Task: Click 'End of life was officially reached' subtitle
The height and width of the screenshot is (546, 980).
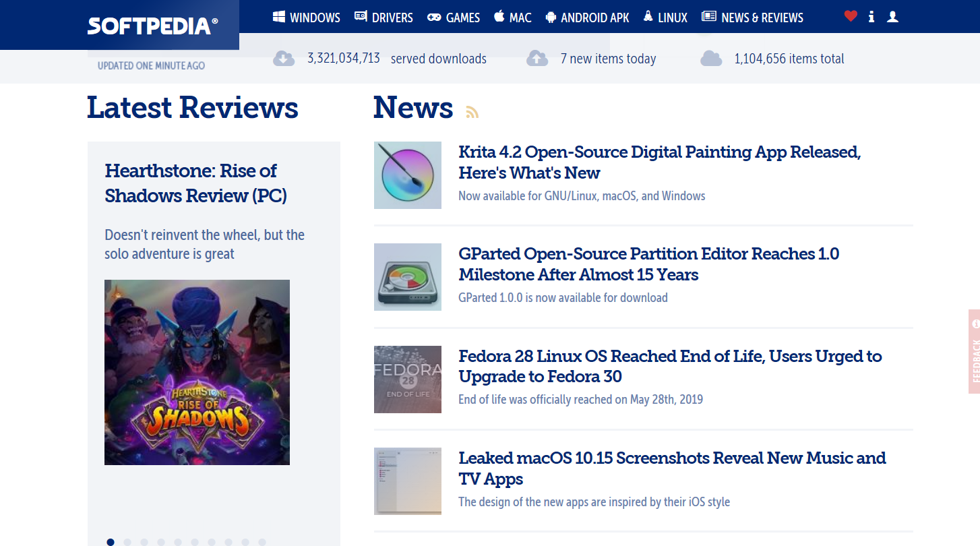Action: [x=580, y=400]
